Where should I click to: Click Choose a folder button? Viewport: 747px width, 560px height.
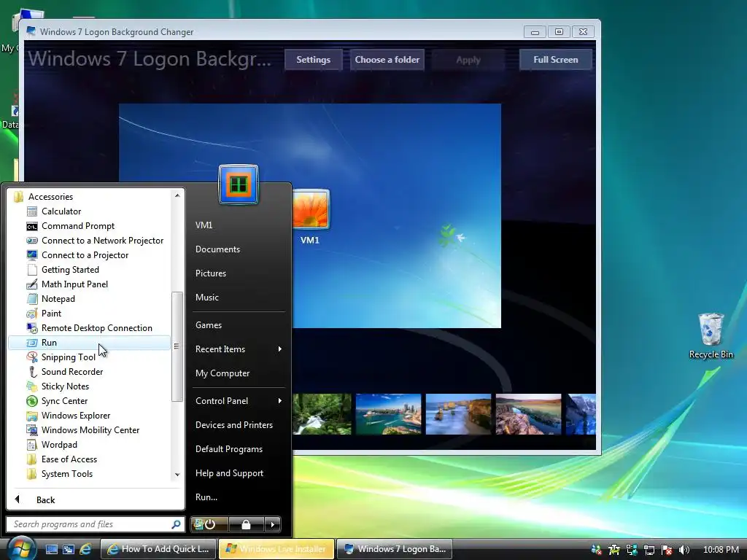pyautogui.click(x=387, y=60)
